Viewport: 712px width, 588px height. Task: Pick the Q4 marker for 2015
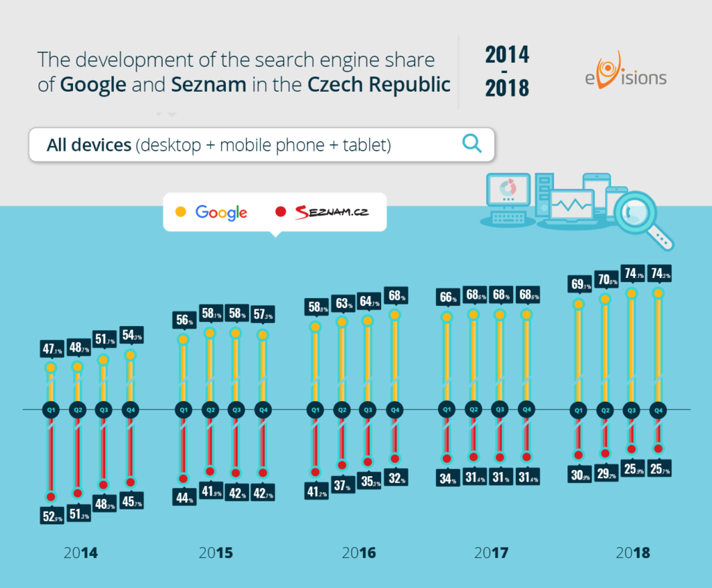pyautogui.click(x=264, y=409)
